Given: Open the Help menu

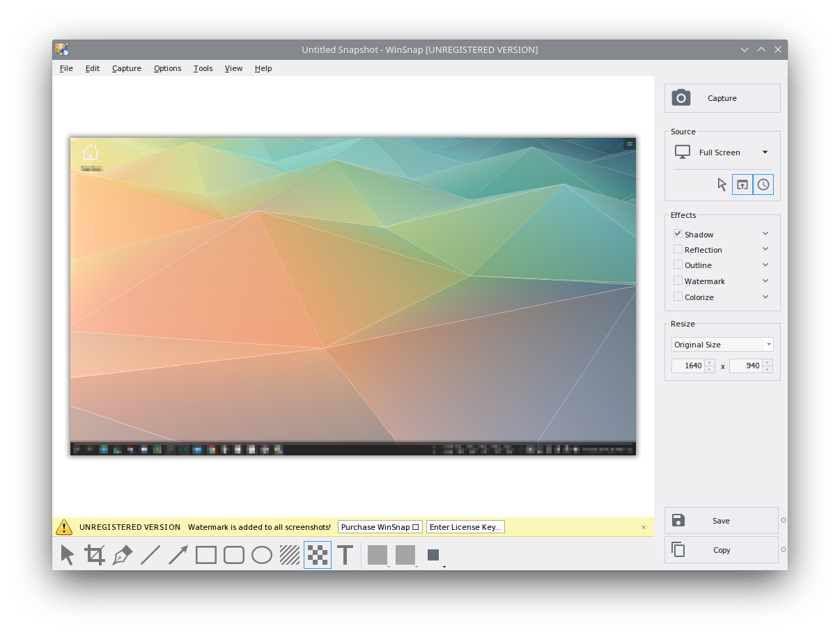Looking at the screenshot, I should [263, 68].
